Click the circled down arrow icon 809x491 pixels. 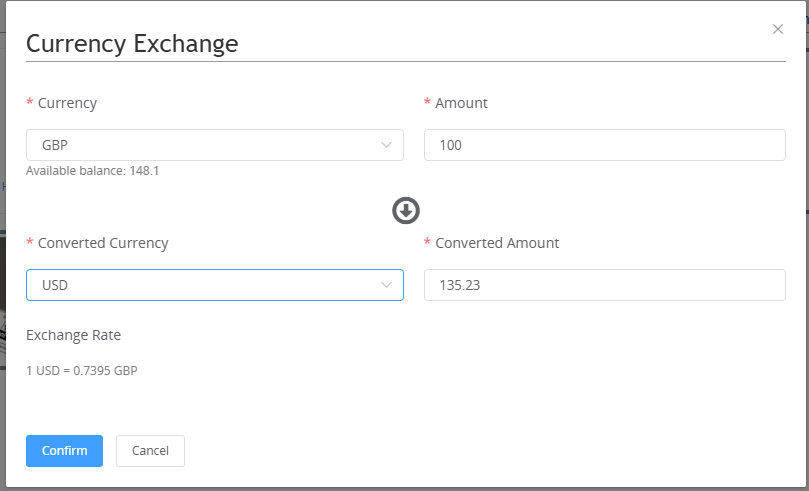tap(405, 210)
